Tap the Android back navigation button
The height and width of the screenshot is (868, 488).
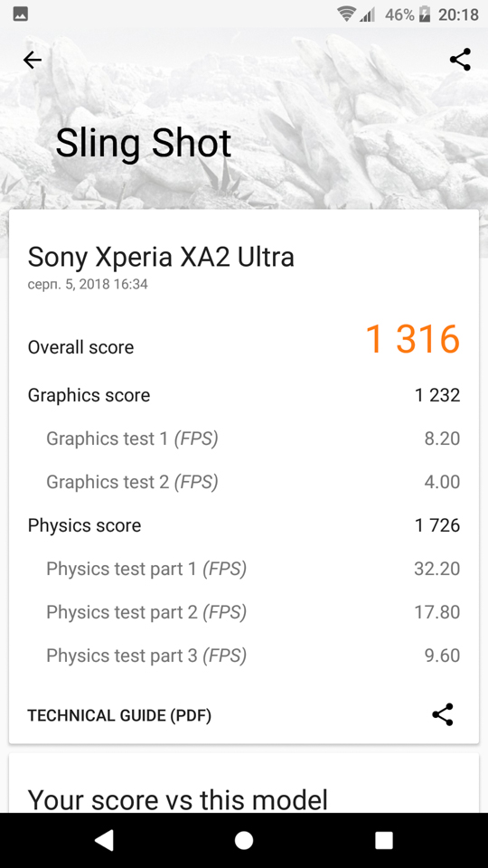pyautogui.click(x=104, y=840)
